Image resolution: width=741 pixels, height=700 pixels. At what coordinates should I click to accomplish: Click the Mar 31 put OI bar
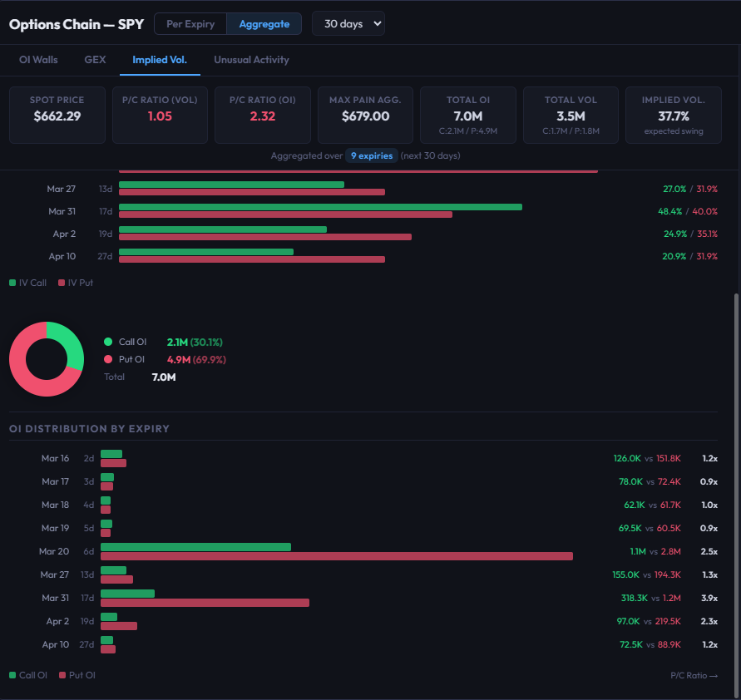(x=205, y=603)
